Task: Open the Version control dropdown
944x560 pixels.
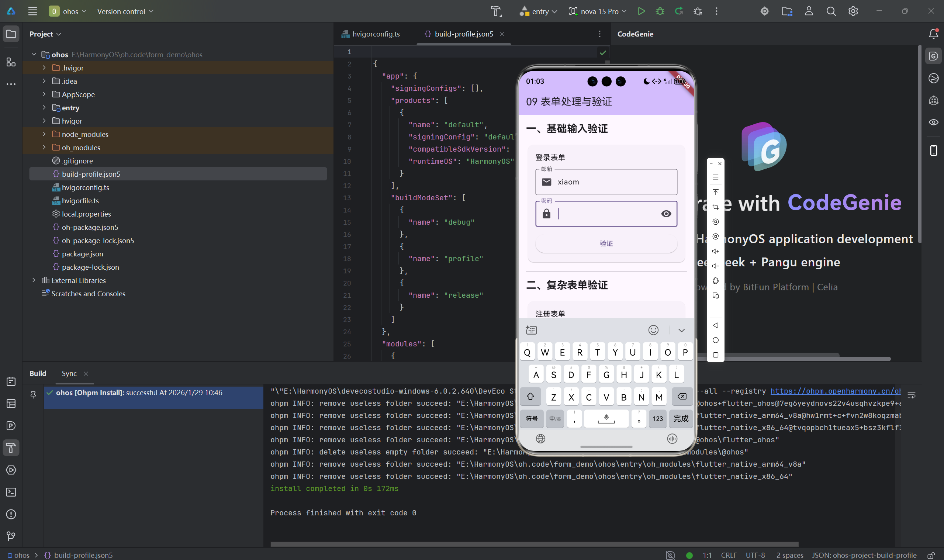Action: tap(125, 11)
